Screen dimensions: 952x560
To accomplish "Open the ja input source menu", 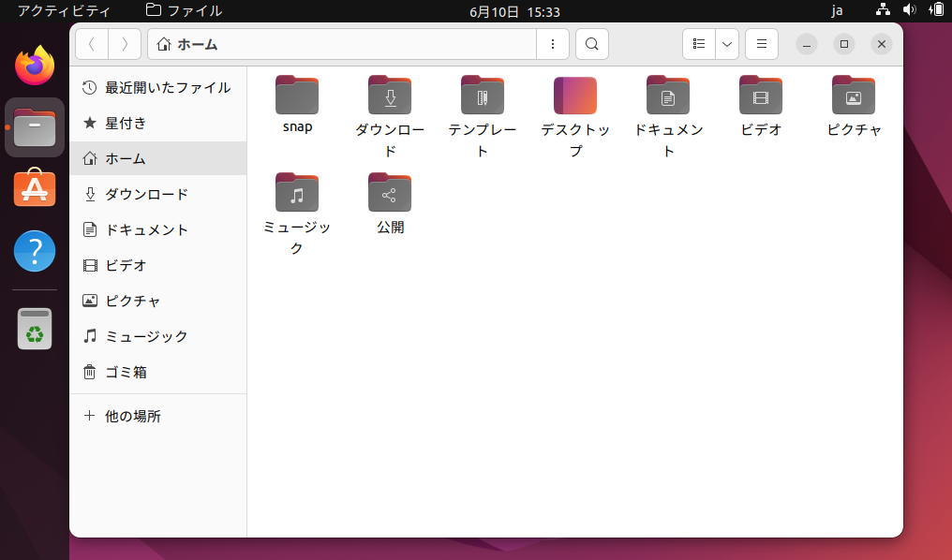I will [837, 11].
